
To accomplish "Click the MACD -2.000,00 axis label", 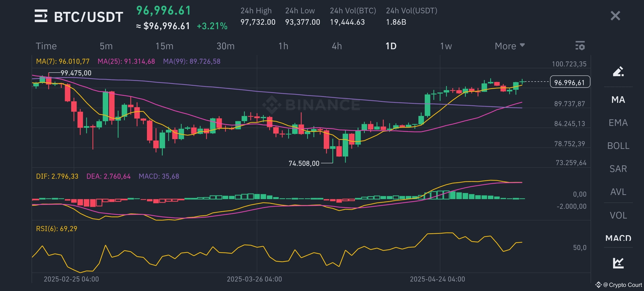I will [x=571, y=206].
